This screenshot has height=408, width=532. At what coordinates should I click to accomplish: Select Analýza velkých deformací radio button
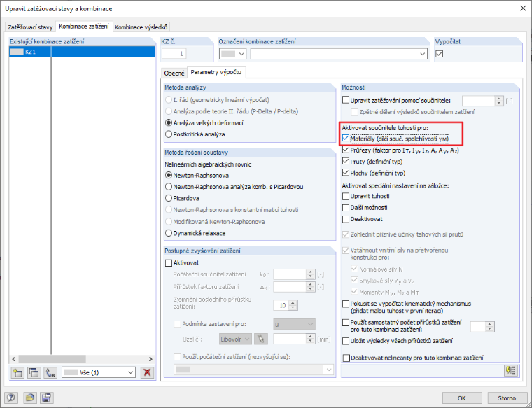point(169,122)
